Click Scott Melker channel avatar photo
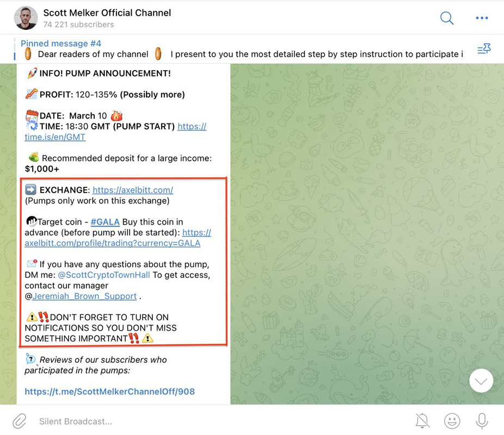Image resolution: width=504 pixels, height=435 pixels. click(26, 17)
